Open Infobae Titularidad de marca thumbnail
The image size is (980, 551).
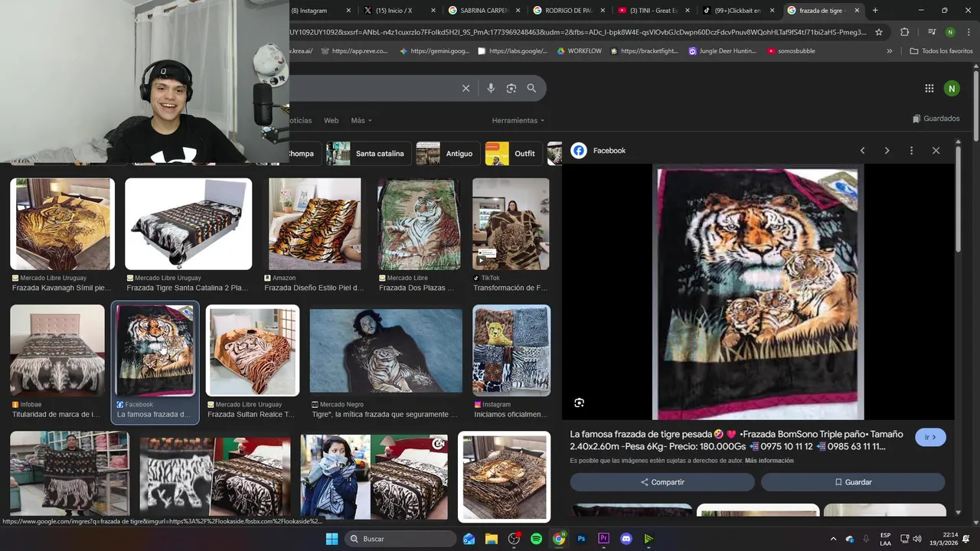click(x=57, y=350)
